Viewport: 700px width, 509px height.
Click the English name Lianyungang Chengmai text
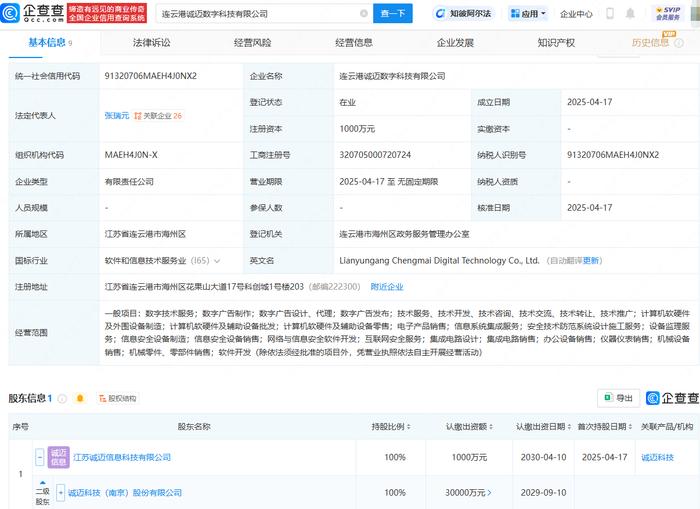439,261
